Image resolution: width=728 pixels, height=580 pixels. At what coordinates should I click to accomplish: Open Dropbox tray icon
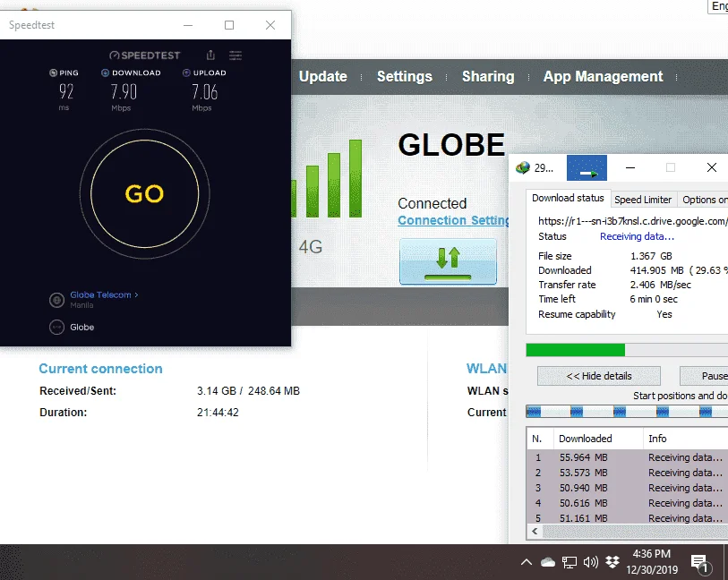(612, 562)
